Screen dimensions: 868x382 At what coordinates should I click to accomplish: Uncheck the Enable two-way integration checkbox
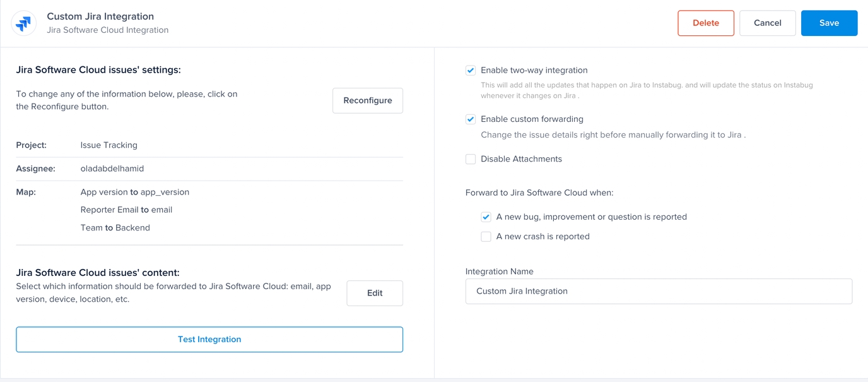(471, 71)
